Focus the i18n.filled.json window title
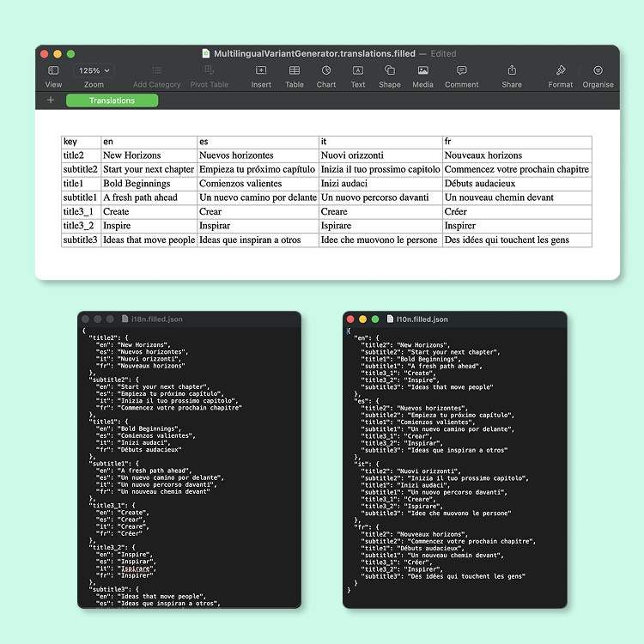This screenshot has height=644, width=644. (x=156, y=319)
